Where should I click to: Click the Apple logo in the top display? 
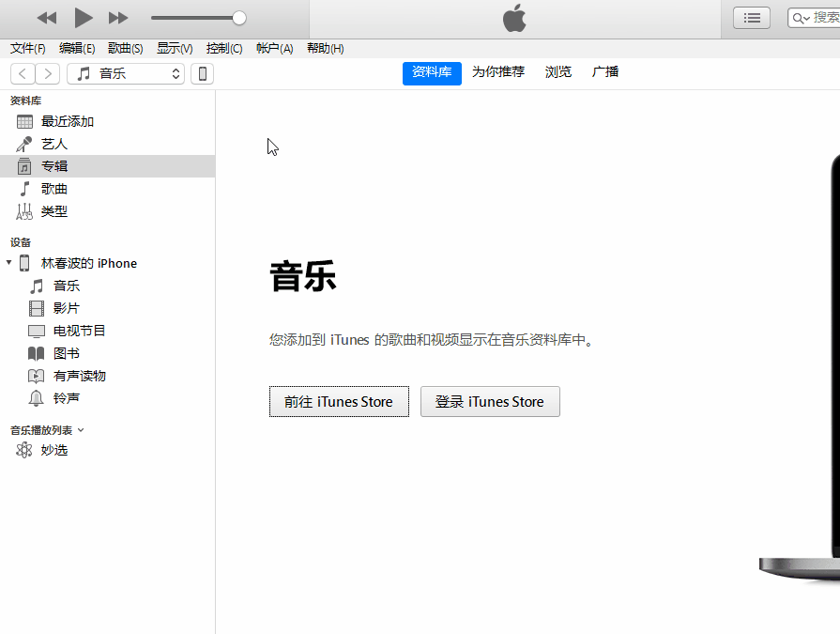pos(514,18)
